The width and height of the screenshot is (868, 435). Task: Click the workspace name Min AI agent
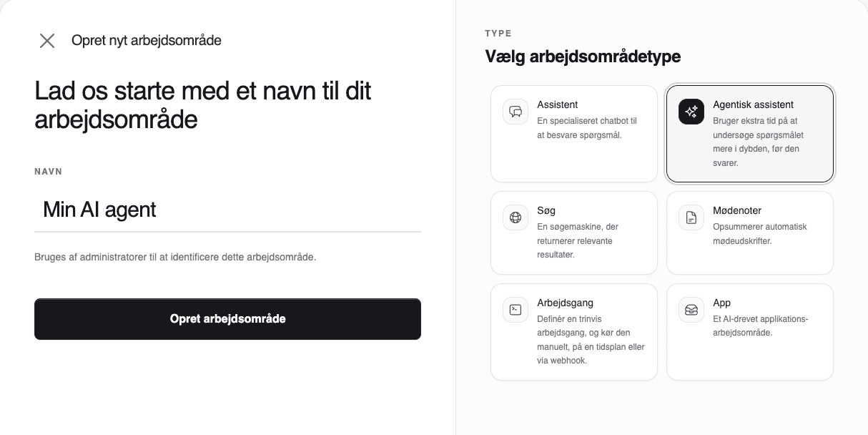(99, 210)
